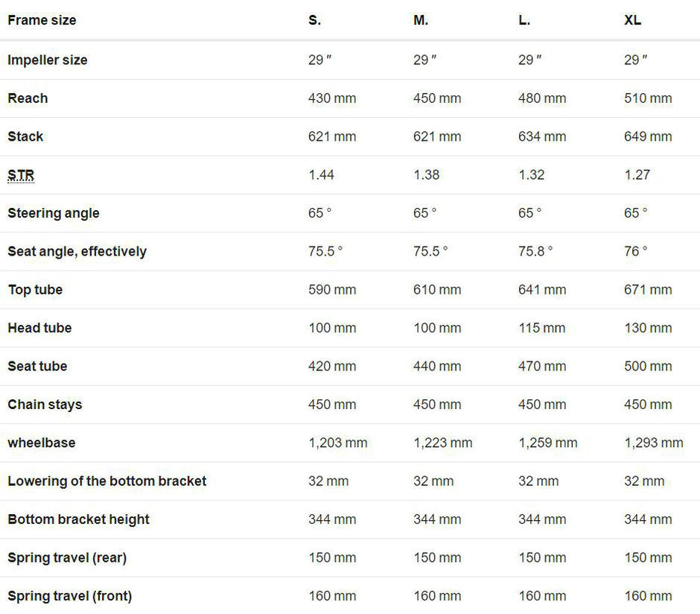Screen dimensions: 700x614
Task: Select the Head tube row label
Action: (x=39, y=328)
